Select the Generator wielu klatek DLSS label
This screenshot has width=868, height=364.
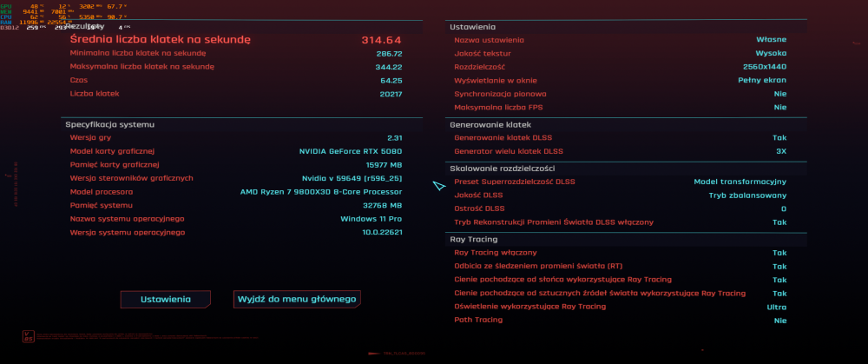(509, 151)
